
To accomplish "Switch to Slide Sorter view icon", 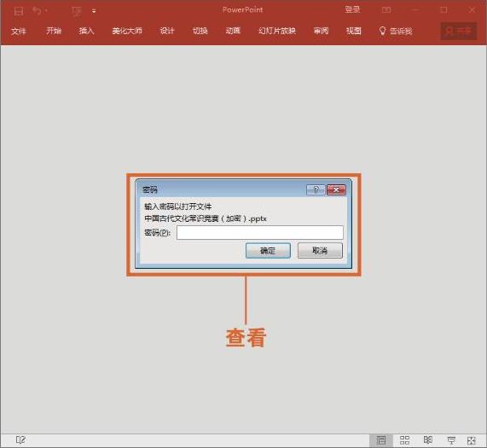I will (x=404, y=440).
